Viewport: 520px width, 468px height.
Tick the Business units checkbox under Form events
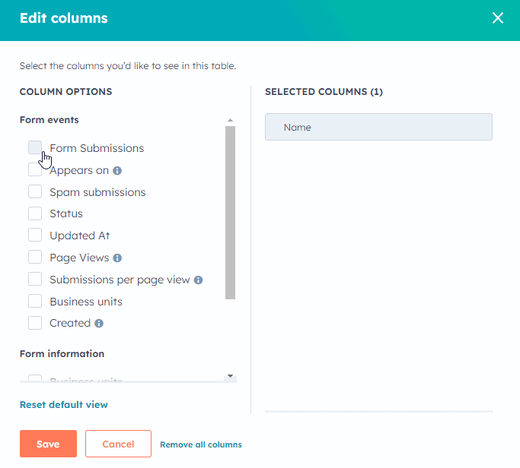click(x=35, y=301)
